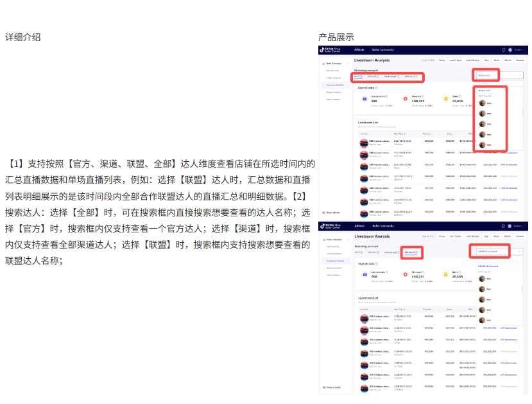Open the notification bell icon
The width and height of the screenshot is (532, 404).
point(503,49)
